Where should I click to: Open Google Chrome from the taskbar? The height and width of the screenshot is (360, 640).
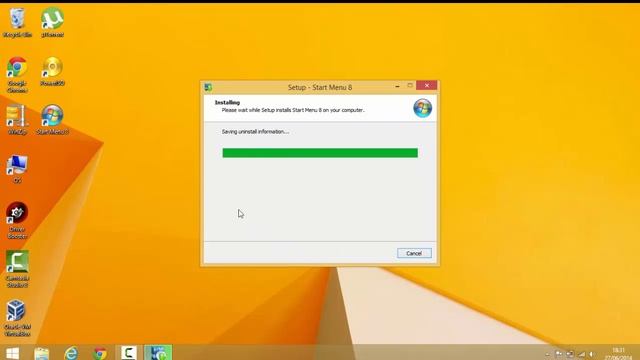100,353
